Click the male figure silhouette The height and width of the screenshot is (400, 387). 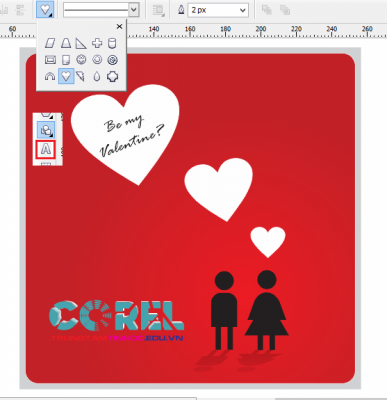pos(224,310)
